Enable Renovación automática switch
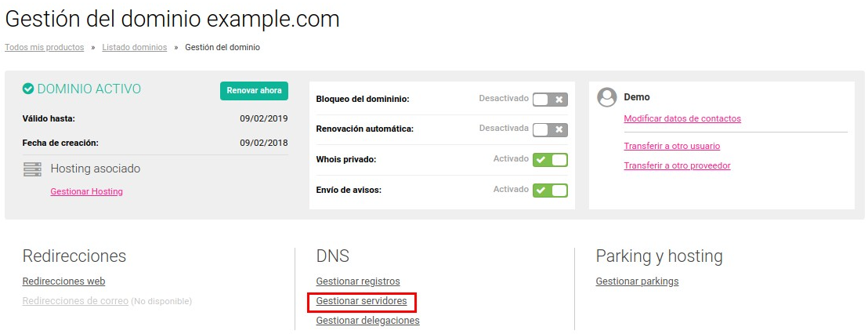Image resolution: width=868 pixels, height=334 pixels. click(x=549, y=129)
